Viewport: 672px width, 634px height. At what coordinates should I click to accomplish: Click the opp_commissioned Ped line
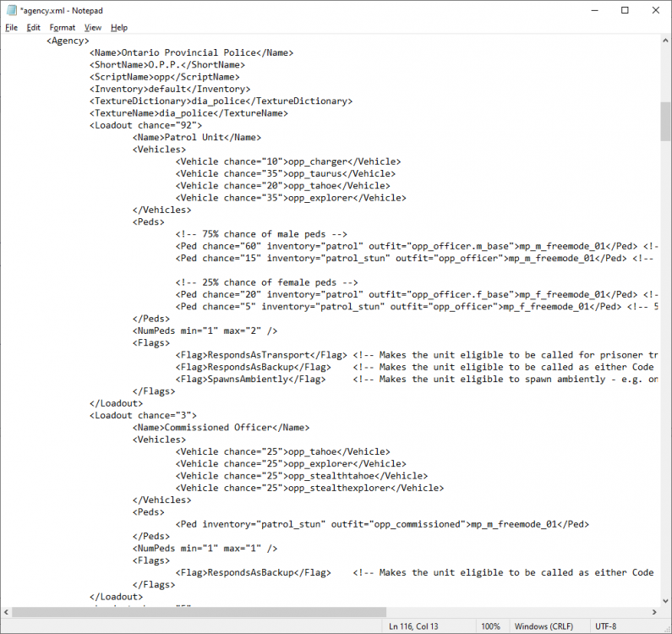click(x=382, y=524)
